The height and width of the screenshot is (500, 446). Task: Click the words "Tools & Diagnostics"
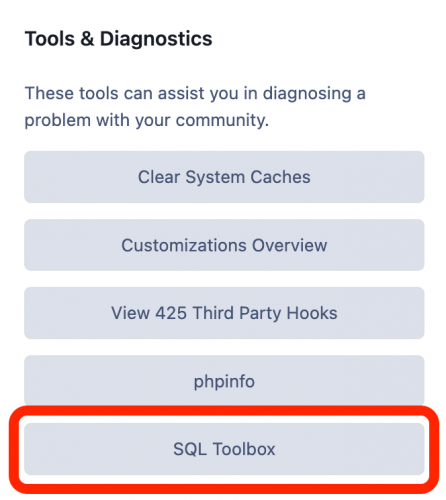(x=118, y=39)
